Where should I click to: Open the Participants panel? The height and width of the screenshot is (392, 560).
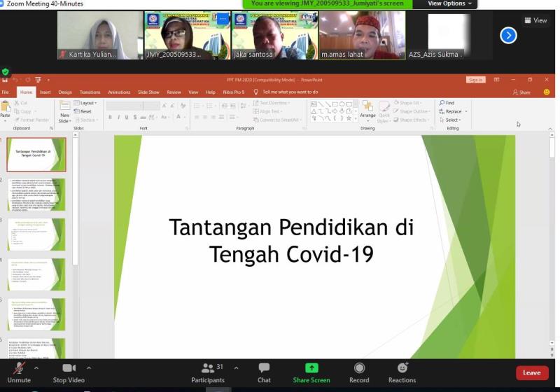(x=208, y=372)
